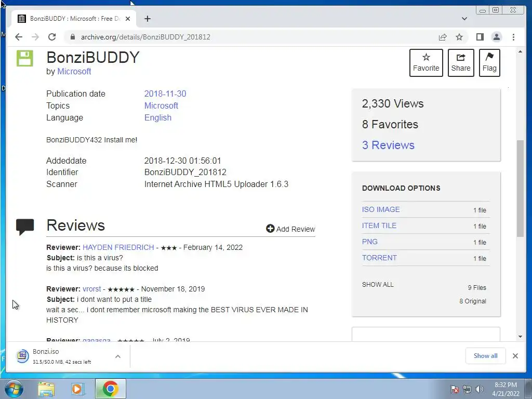This screenshot has width=532, height=399.
Task: Click the scrollbar up arrow
Action: (520, 51)
